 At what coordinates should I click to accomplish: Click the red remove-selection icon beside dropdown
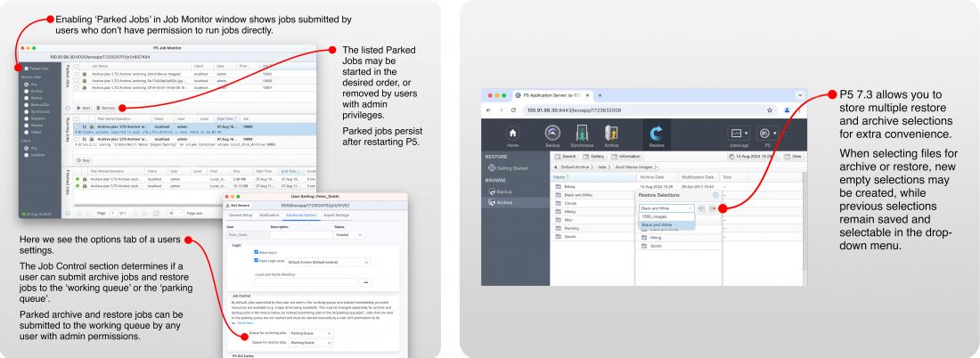coord(712,208)
